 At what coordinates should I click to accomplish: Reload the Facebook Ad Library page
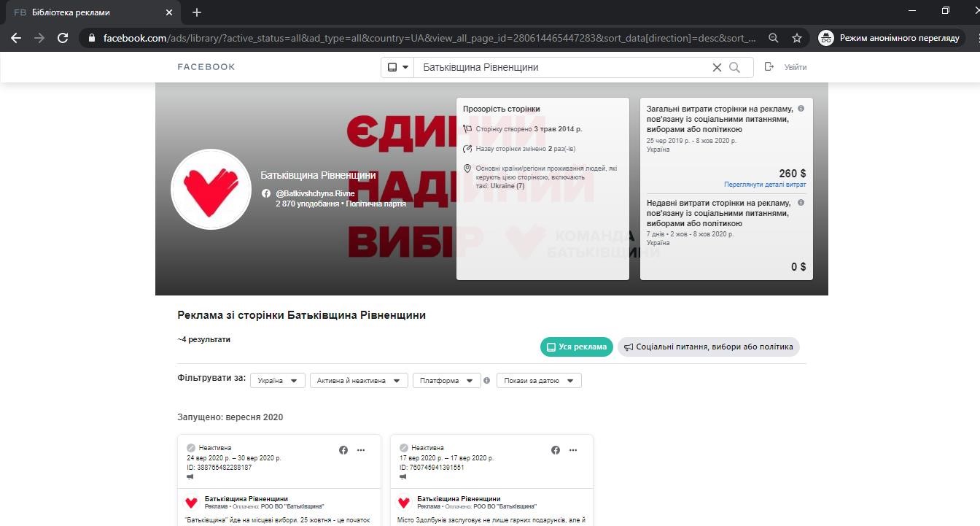coord(63,38)
